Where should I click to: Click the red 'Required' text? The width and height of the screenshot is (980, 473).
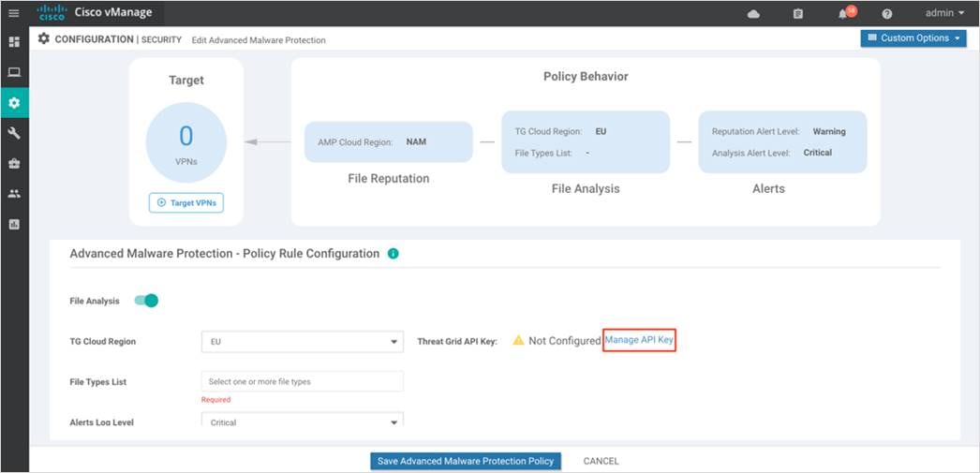click(215, 399)
